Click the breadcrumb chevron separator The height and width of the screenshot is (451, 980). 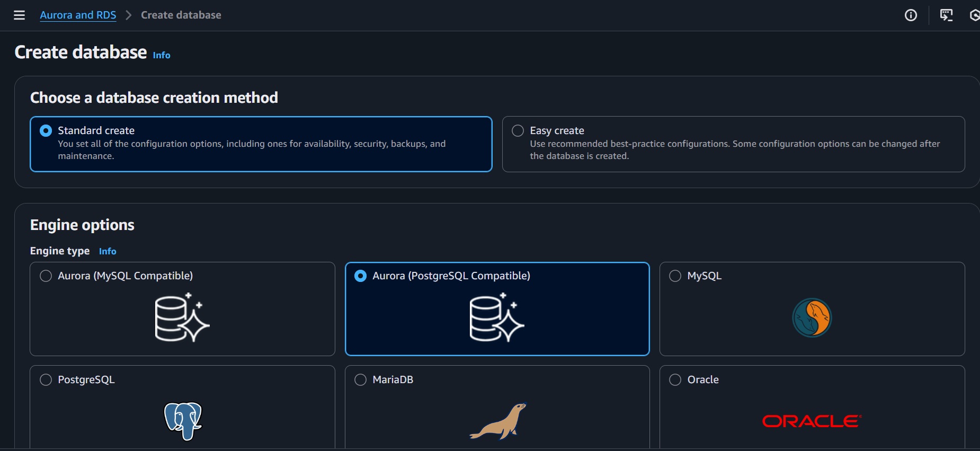128,15
